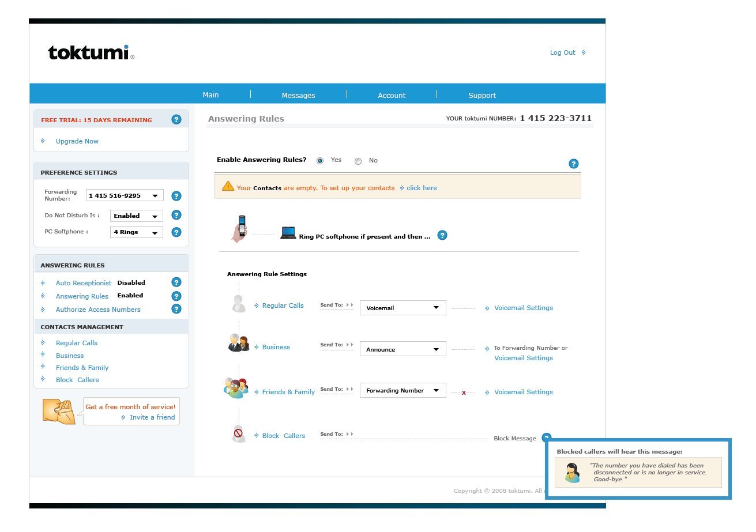Open Business Send To Announce dropdown
This screenshot has height=532, width=756.
pos(403,349)
